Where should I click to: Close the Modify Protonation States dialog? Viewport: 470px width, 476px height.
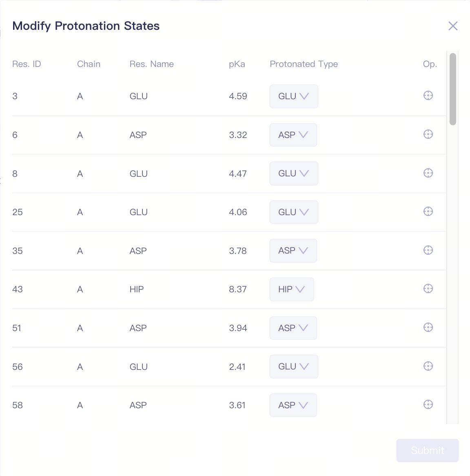pyautogui.click(x=453, y=26)
